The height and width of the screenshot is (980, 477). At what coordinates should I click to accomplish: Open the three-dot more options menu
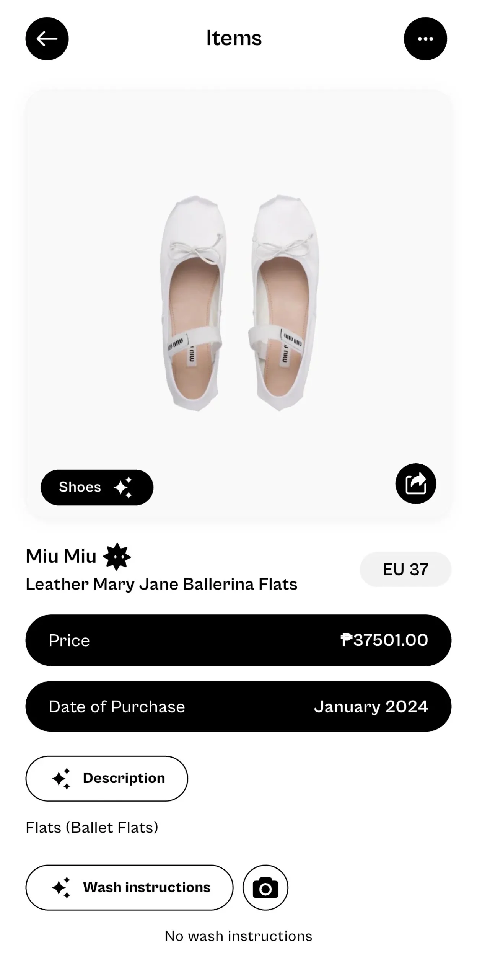[425, 39]
